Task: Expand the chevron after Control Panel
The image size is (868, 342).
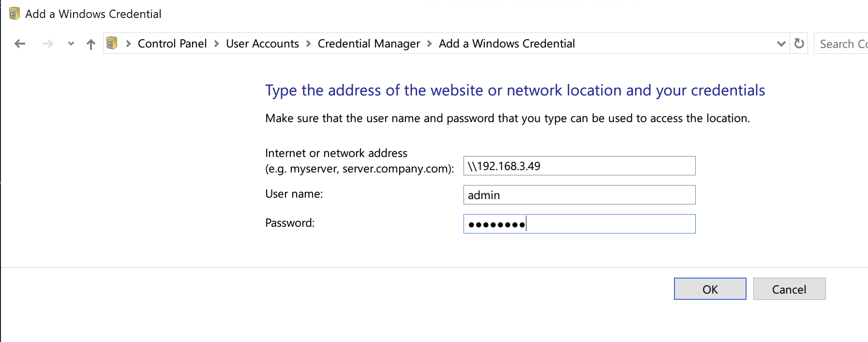Action: click(216, 44)
